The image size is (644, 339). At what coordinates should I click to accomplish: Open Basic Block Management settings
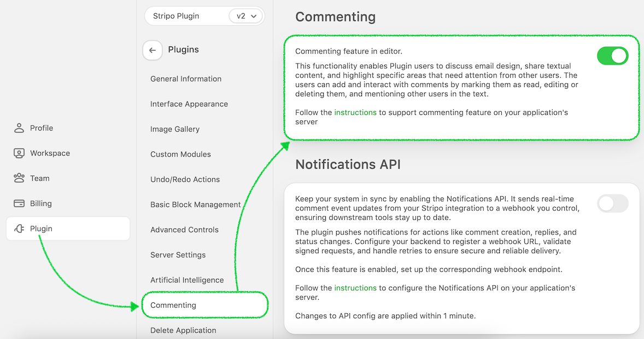click(x=196, y=204)
